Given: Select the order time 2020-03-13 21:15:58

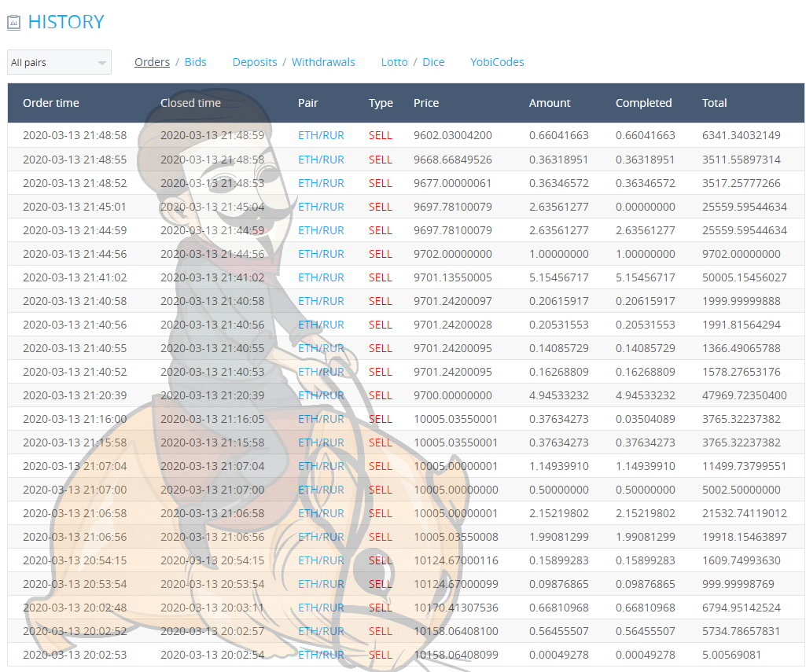Looking at the screenshot, I should (75, 442).
